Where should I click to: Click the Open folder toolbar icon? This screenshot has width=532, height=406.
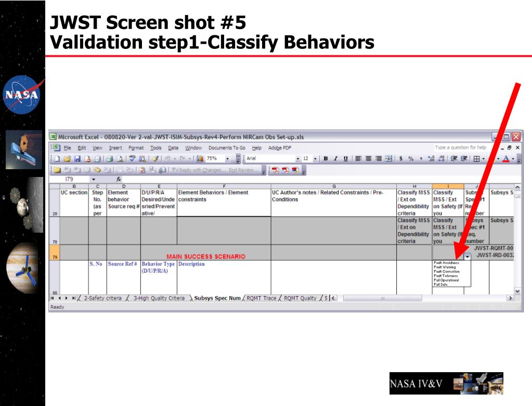point(67,159)
